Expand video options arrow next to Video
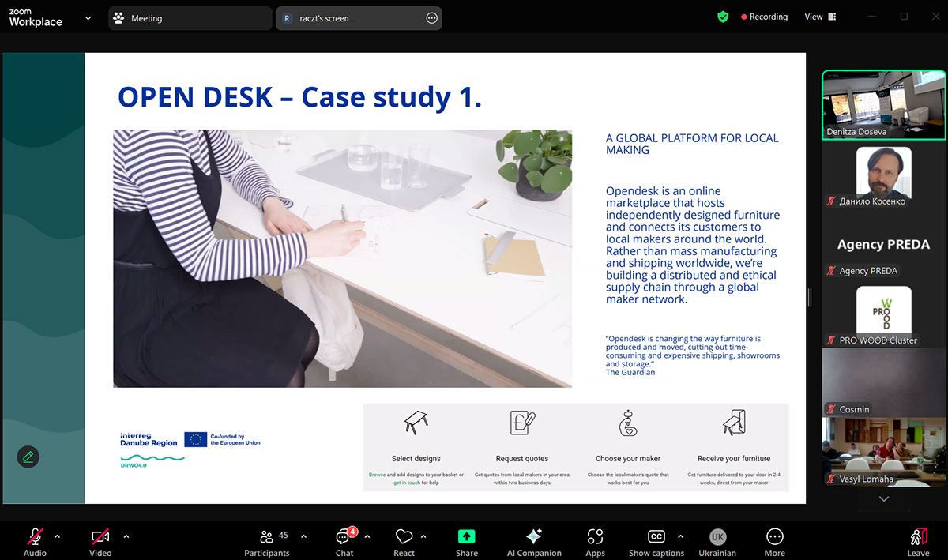Screen dimensions: 948x560 (126, 536)
